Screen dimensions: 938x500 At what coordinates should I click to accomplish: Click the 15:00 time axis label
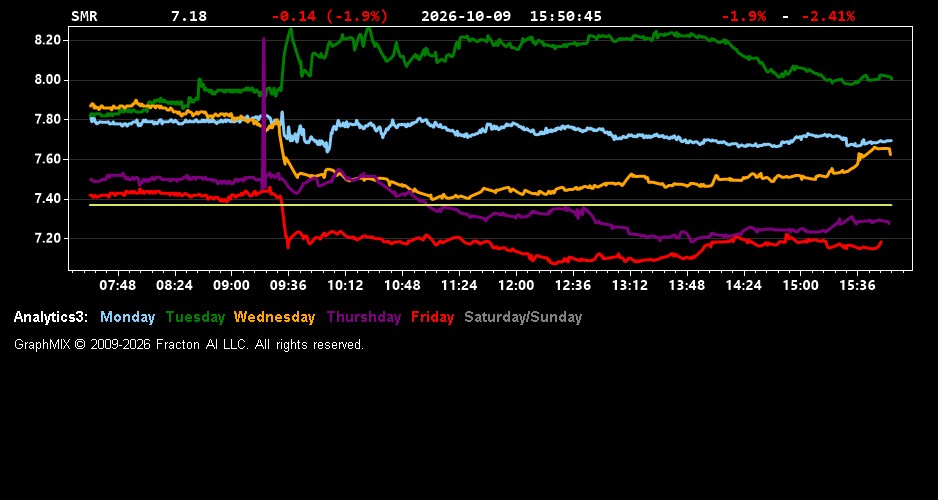[x=800, y=285]
